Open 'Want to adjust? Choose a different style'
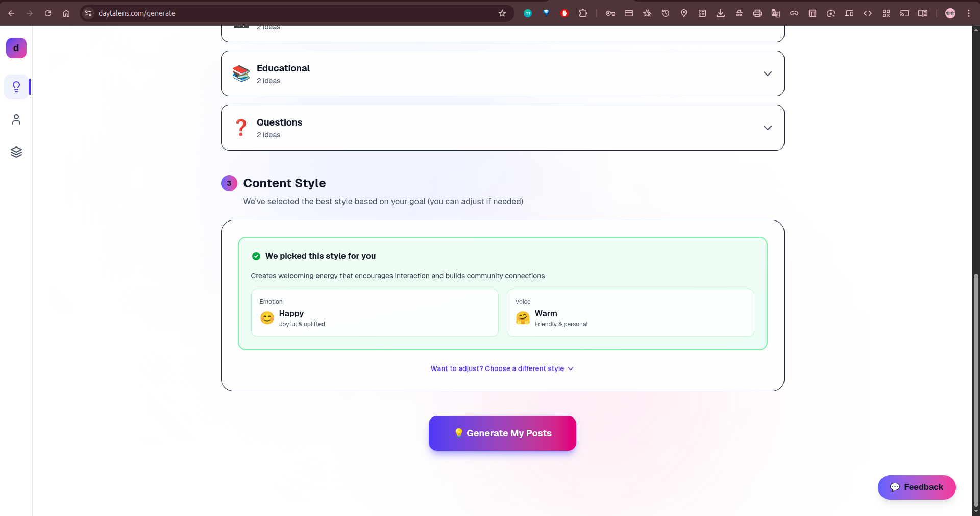This screenshot has height=516, width=980. click(x=502, y=368)
